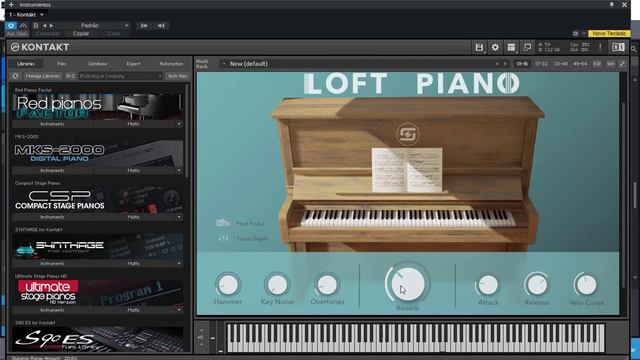Expand MKS-2000 library options arrow
This screenshot has width=640, height=360.
click(179, 170)
